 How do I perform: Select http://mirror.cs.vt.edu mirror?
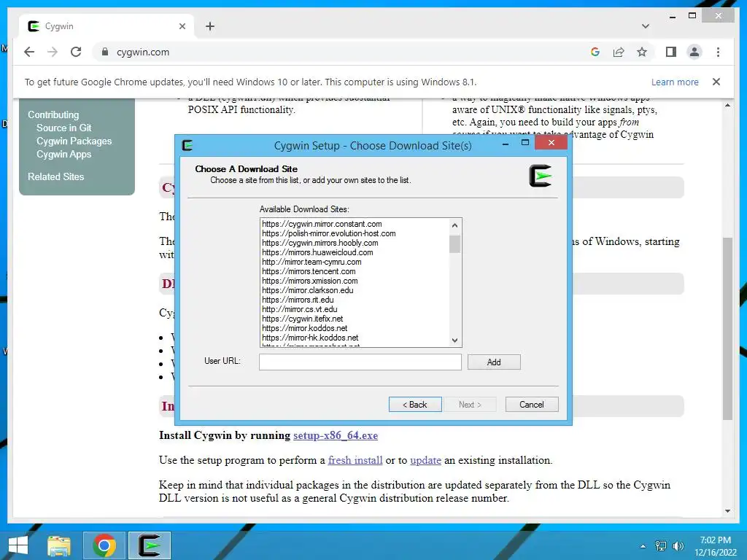tap(300, 309)
